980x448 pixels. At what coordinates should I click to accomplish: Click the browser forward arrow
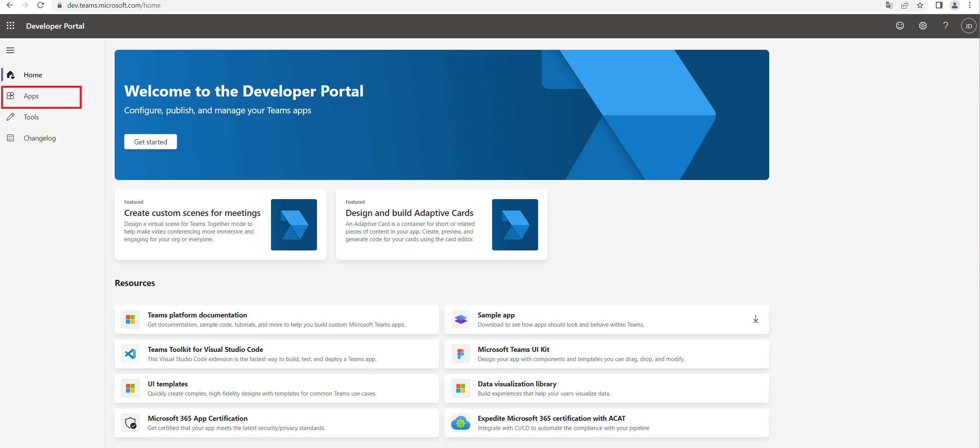click(x=25, y=5)
